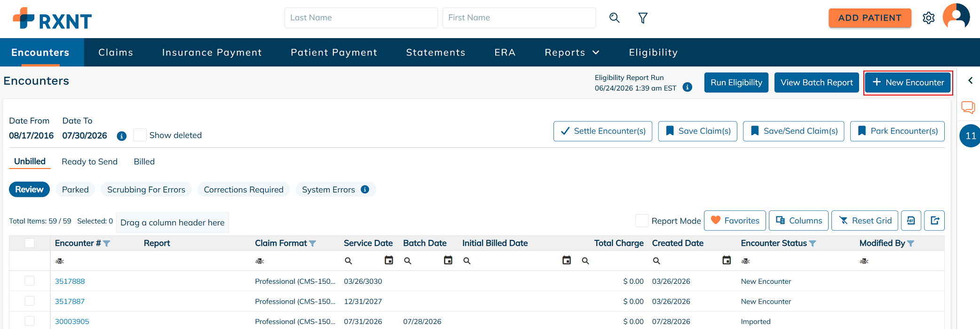The height and width of the screenshot is (329, 980).
Task: Click the Settle Encounter(s) button
Action: [602, 131]
